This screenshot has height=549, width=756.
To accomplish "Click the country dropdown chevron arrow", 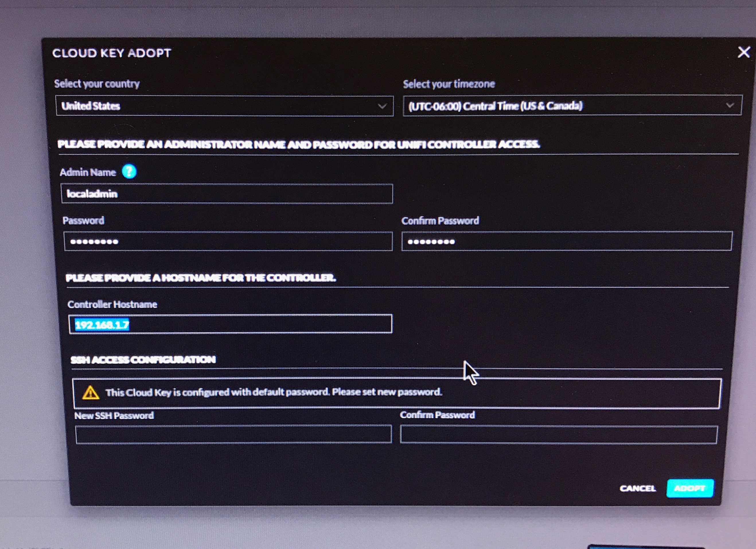I will pyautogui.click(x=382, y=106).
